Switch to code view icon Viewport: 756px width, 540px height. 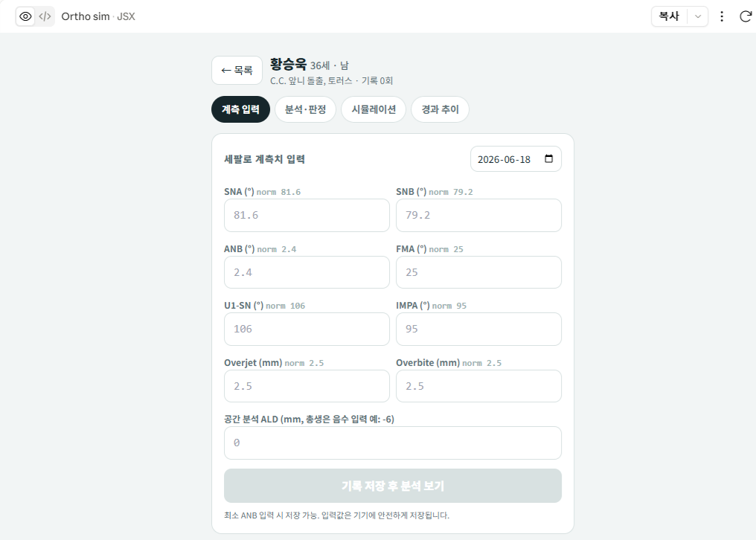[x=45, y=16]
